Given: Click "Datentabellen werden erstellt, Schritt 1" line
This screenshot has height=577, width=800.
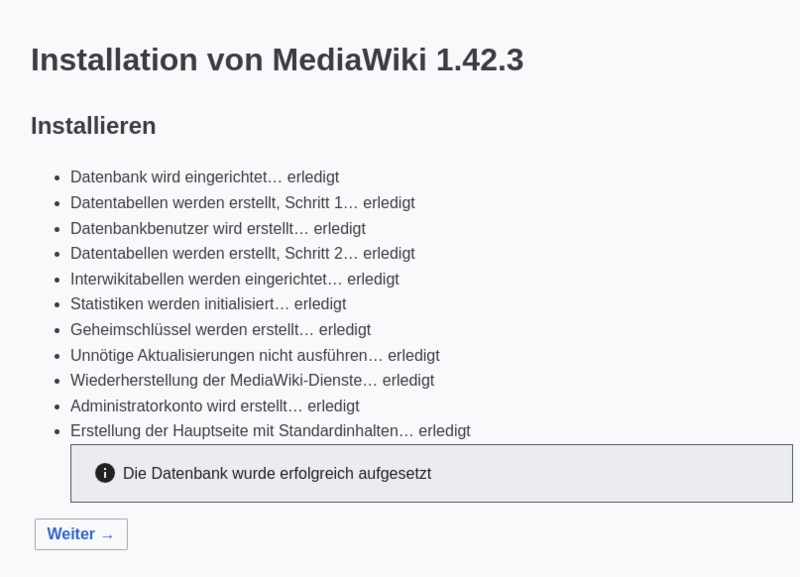Looking at the screenshot, I should point(242,202).
